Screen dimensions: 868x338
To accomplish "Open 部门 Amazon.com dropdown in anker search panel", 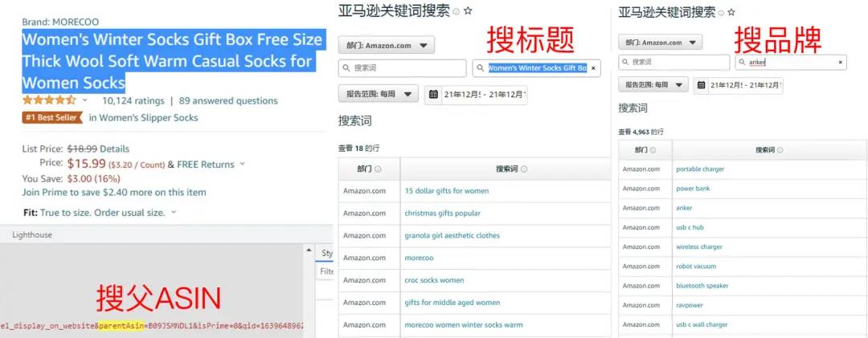I will 660,43.
